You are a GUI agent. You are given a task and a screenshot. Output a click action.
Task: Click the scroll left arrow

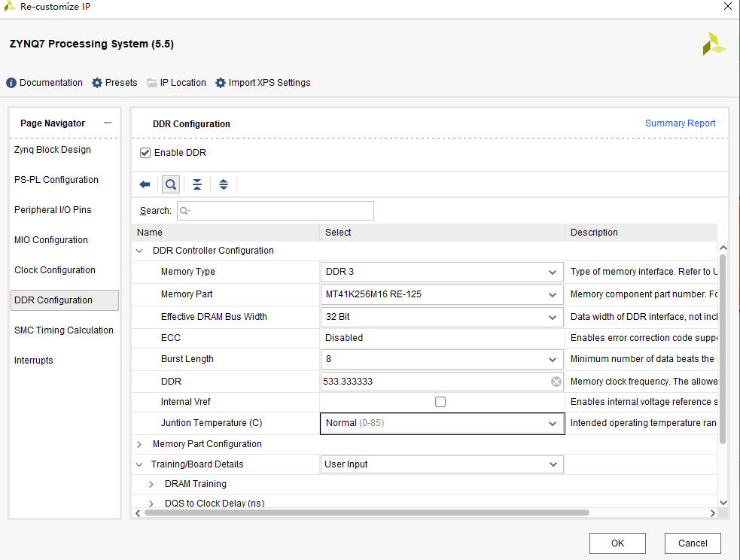pos(138,513)
